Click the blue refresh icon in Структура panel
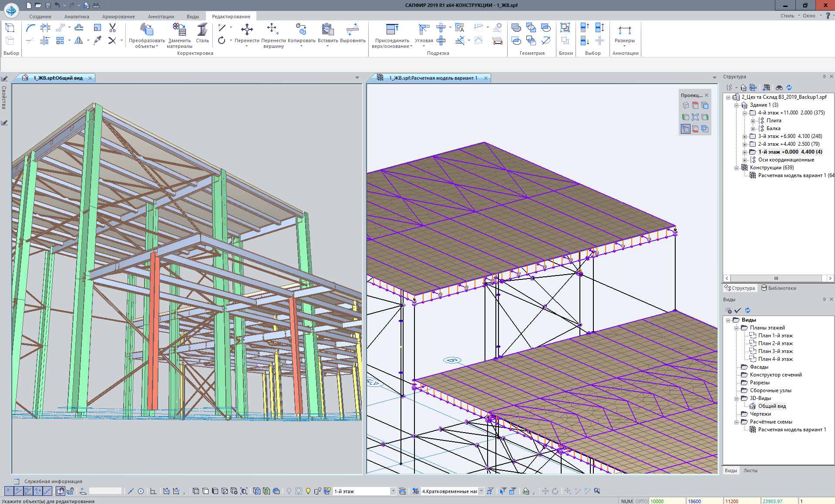This screenshot has width=835, height=504. click(x=789, y=87)
